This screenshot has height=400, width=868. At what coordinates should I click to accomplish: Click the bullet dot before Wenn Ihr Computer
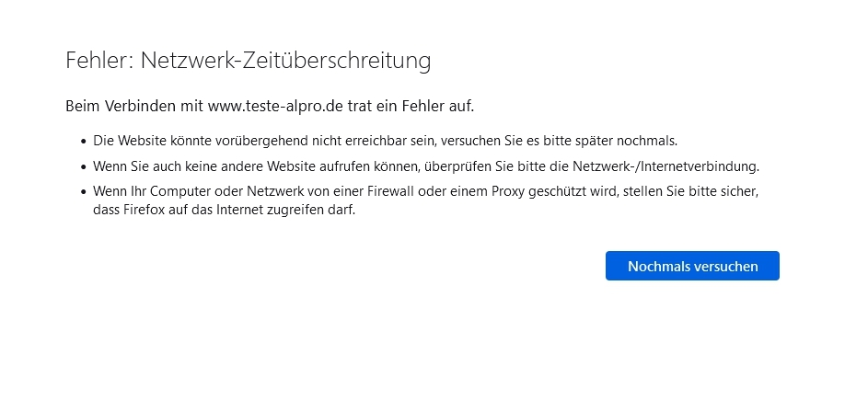(84, 192)
